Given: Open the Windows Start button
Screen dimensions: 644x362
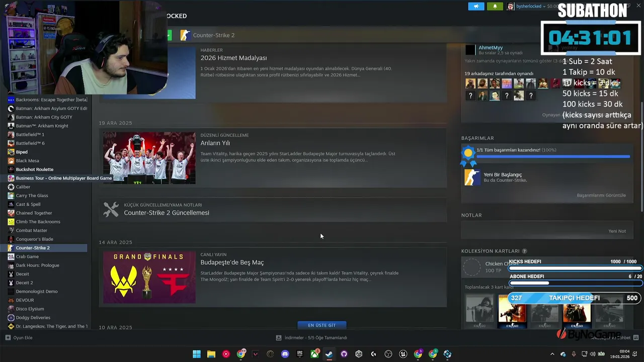Looking at the screenshot, I should pyautogui.click(x=197, y=354).
